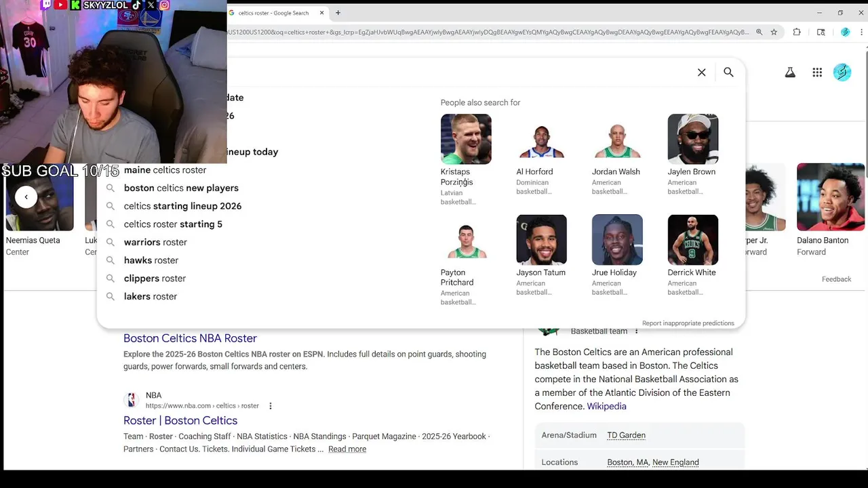Open 'Roster | Boston Celtics' result

pyautogui.click(x=180, y=420)
